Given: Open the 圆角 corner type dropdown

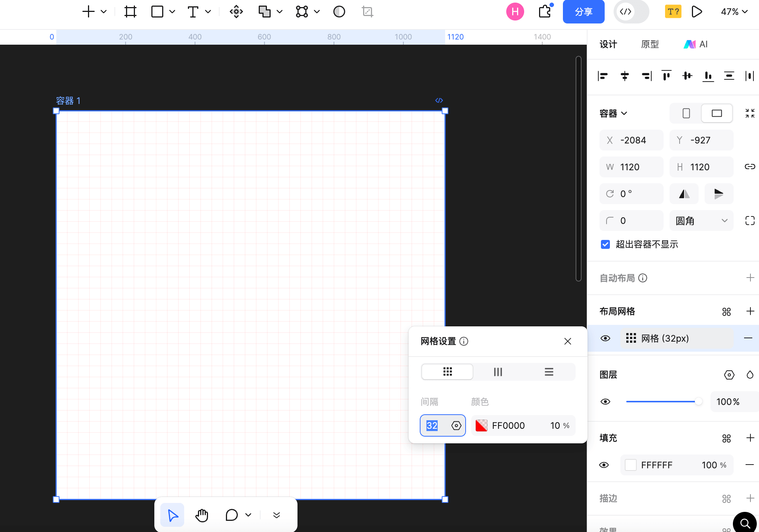Looking at the screenshot, I should tap(701, 221).
